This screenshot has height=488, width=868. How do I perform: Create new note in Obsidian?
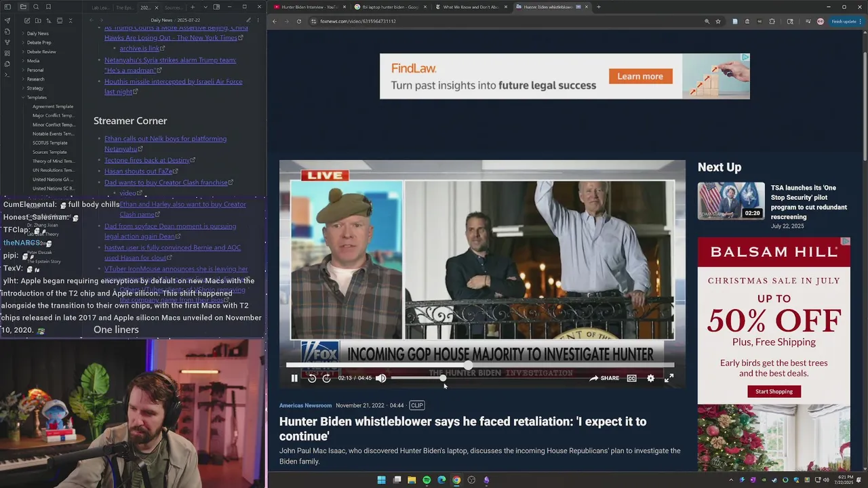click(26, 21)
